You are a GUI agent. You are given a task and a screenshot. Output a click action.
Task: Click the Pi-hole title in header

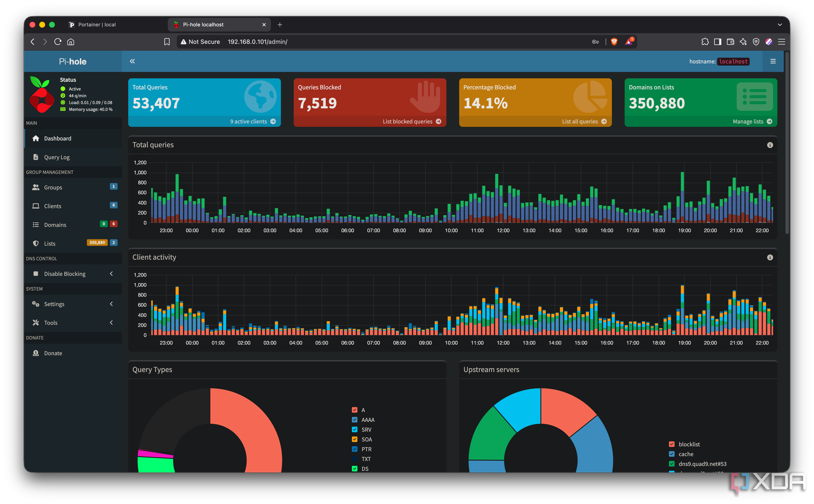73,61
